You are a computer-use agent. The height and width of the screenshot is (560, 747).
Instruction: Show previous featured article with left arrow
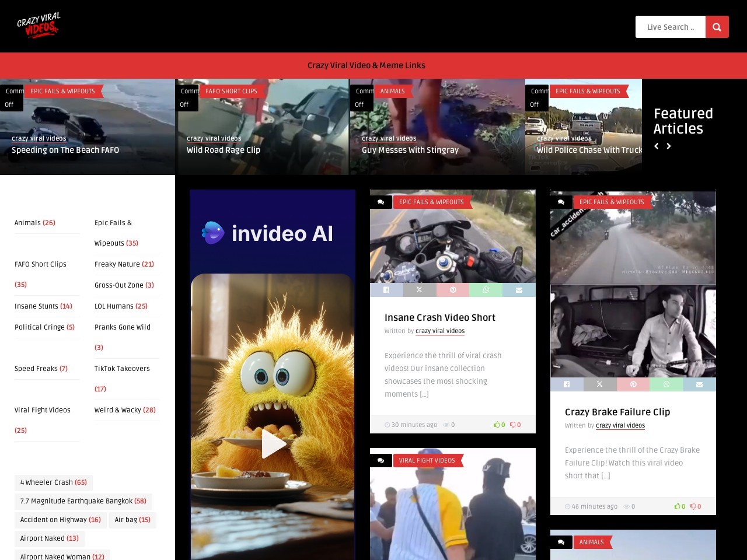657,146
